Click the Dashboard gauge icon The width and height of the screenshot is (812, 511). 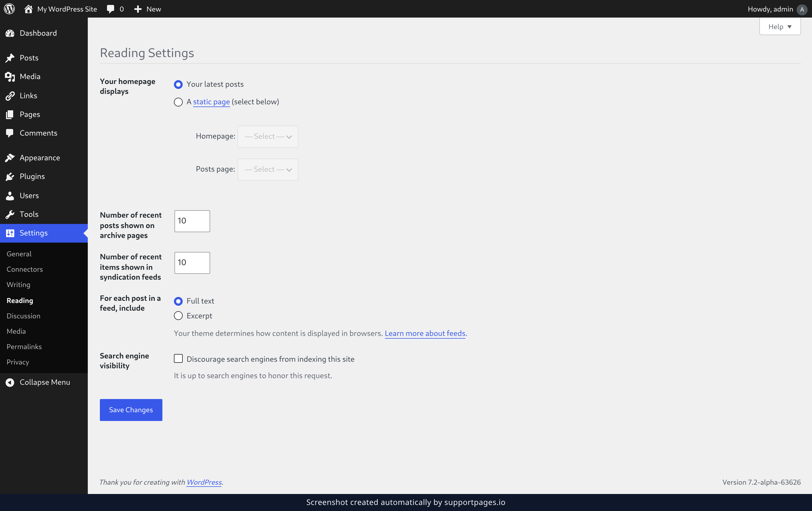point(10,33)
